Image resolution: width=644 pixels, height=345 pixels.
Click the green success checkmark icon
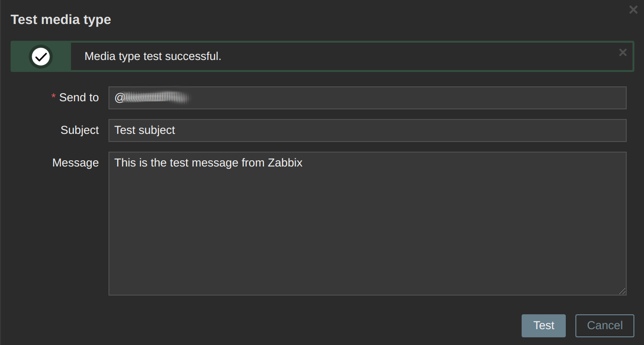(x=41, y=57)
